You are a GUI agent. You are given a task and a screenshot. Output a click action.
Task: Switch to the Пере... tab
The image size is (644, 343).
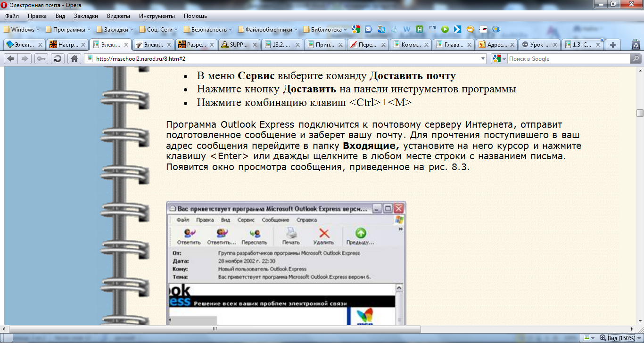click(368, 45)
